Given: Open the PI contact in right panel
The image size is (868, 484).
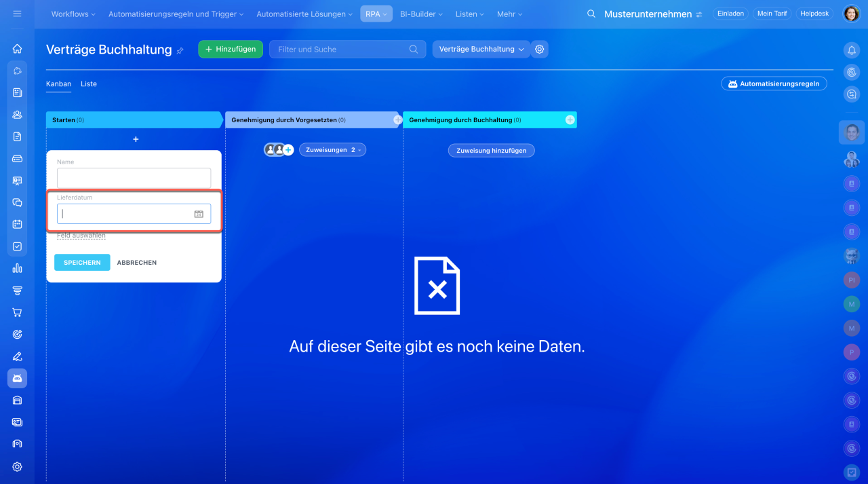Looking at the screenshot, I should click(851, 280).
